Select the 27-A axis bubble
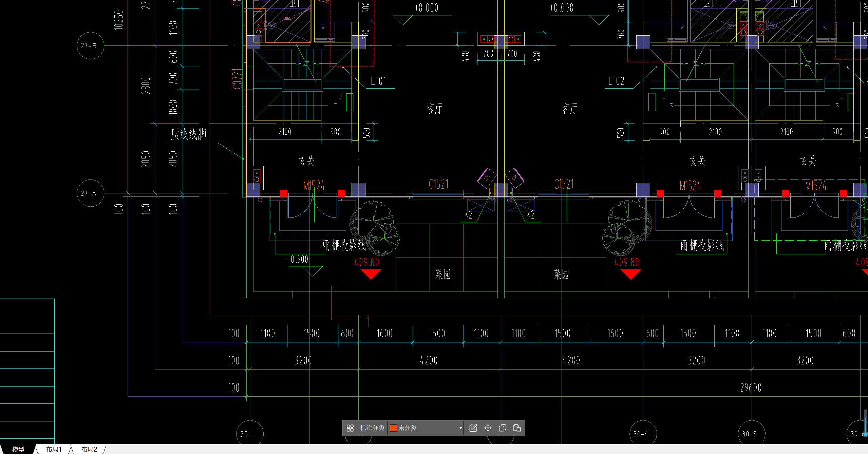Viewport: 868px width, 454px height. [90, 193]
